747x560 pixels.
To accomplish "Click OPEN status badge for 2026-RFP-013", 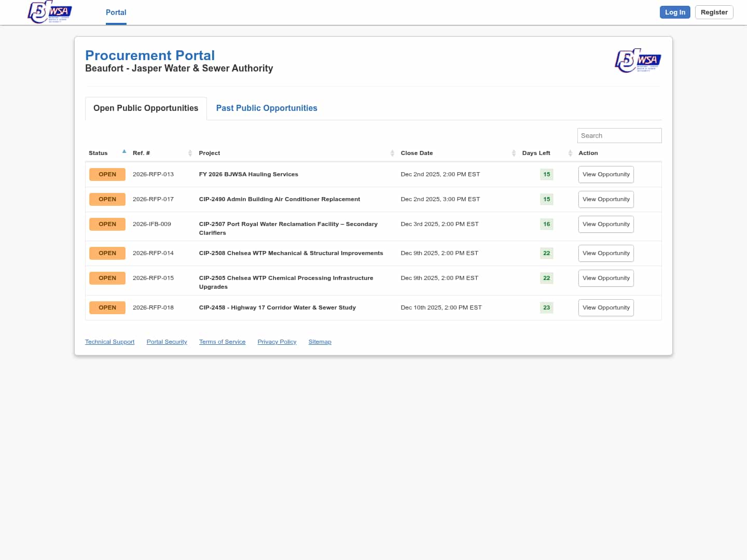I will point(107,174).
